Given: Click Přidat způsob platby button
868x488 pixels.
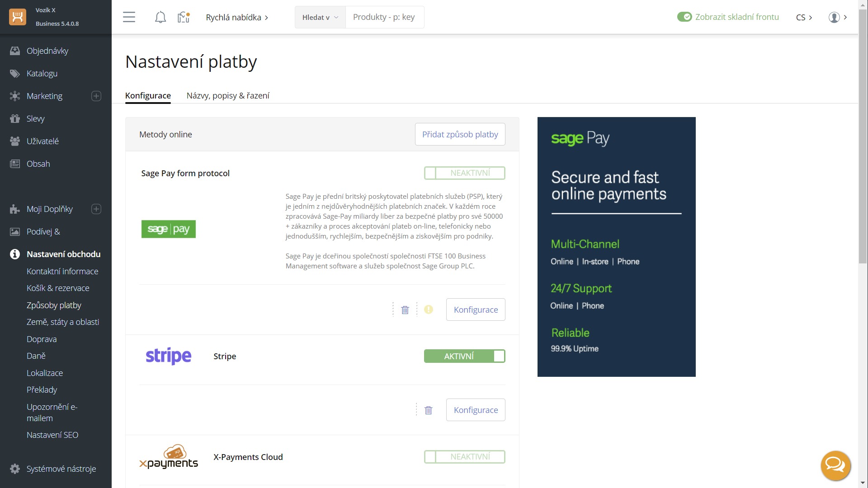Looking at the screenshot, I should (x=460, y=134).
